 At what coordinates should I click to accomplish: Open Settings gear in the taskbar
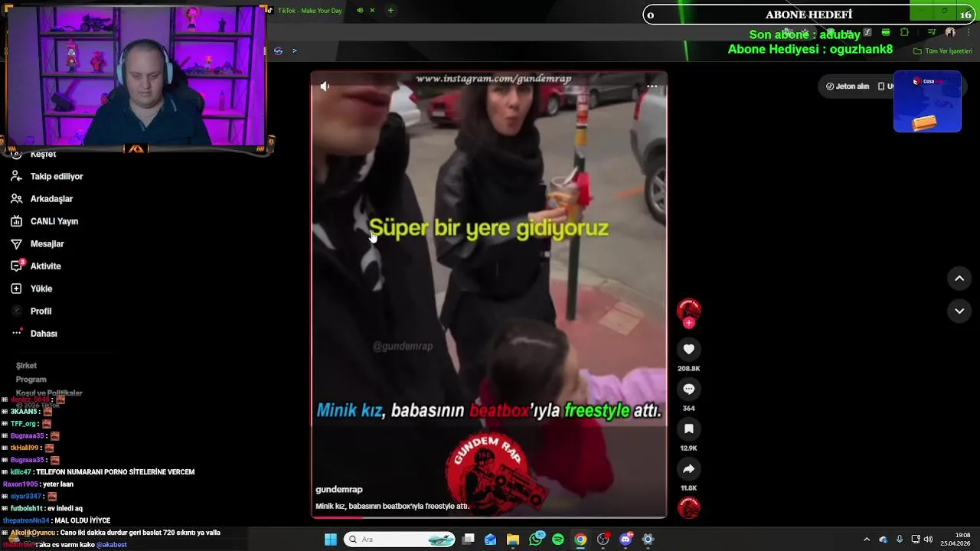point(648,540)
